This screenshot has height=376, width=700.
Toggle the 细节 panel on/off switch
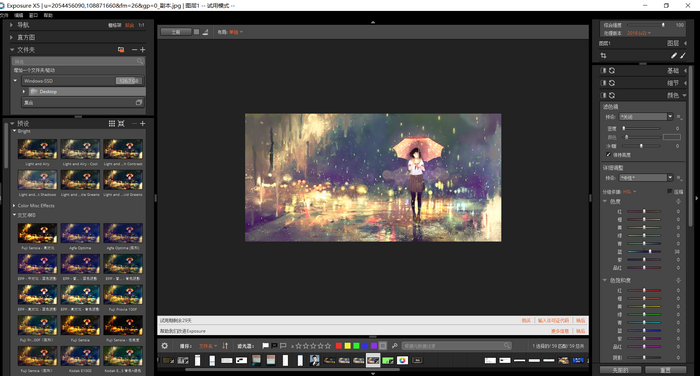[x=604, y=83]
